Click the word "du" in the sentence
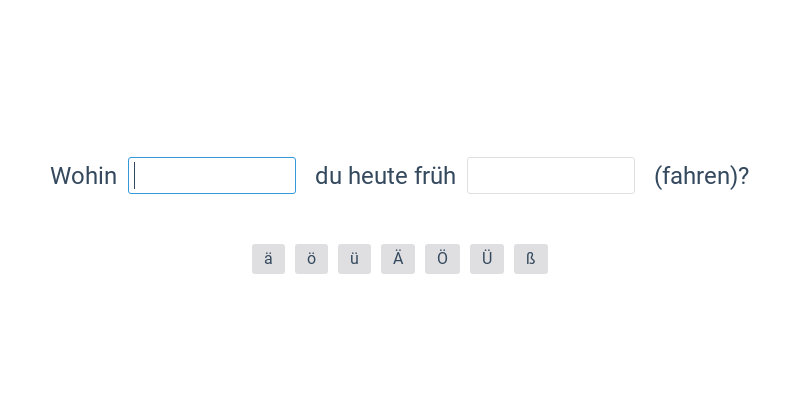Viewport: 800px width, 400px height. coord(328,177)
